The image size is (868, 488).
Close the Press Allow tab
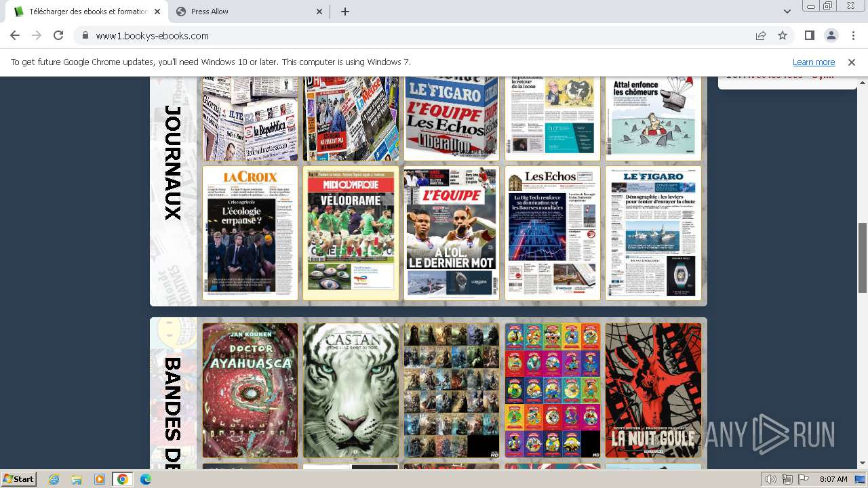pyautogui.click(x=320, y=12)
